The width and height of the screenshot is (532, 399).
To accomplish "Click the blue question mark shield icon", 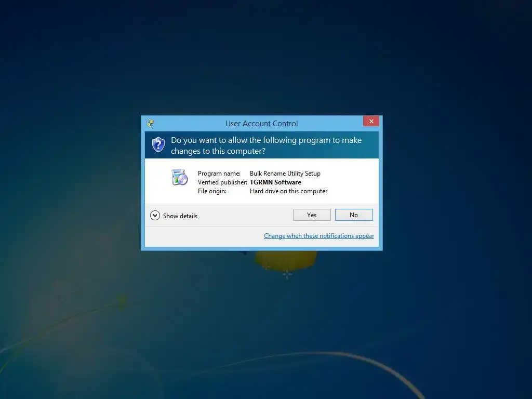I will (x=158, y=145).
